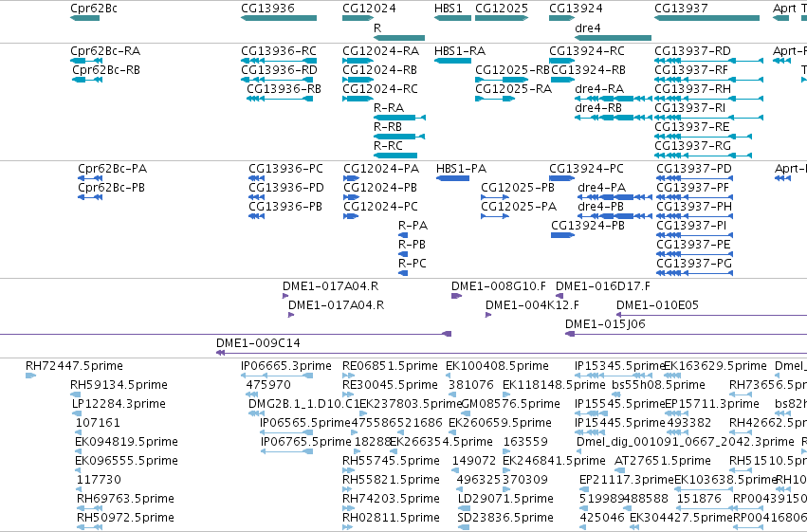The image size is (807, 532).
Task: Open the CG12024 gene feature
Action: pos(358,18)
